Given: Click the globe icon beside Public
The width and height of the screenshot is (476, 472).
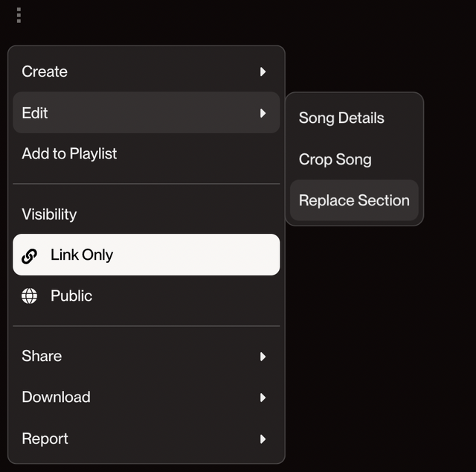Looking at the screenshot, I should 30,296.
